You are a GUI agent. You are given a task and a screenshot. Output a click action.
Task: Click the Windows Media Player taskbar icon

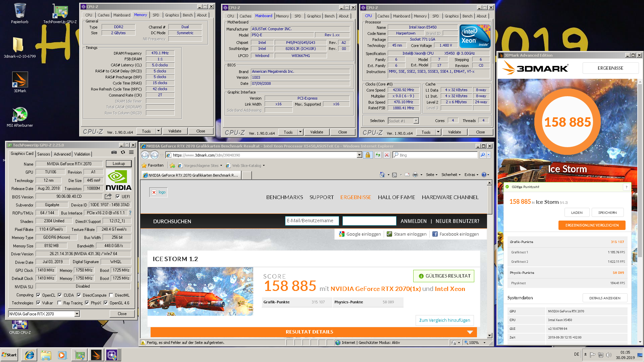(62, 355)
